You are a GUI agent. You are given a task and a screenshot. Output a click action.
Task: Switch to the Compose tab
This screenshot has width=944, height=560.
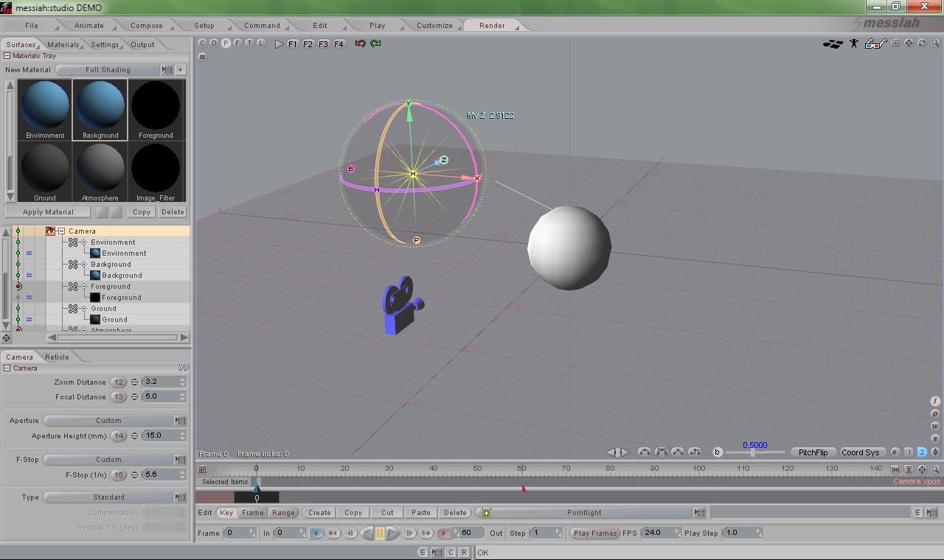pos(147,25)
